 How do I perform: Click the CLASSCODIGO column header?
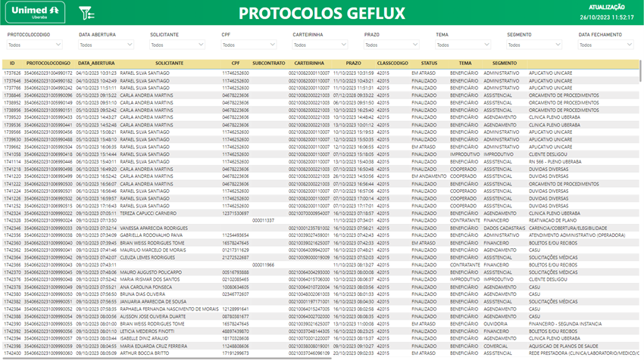392,63
